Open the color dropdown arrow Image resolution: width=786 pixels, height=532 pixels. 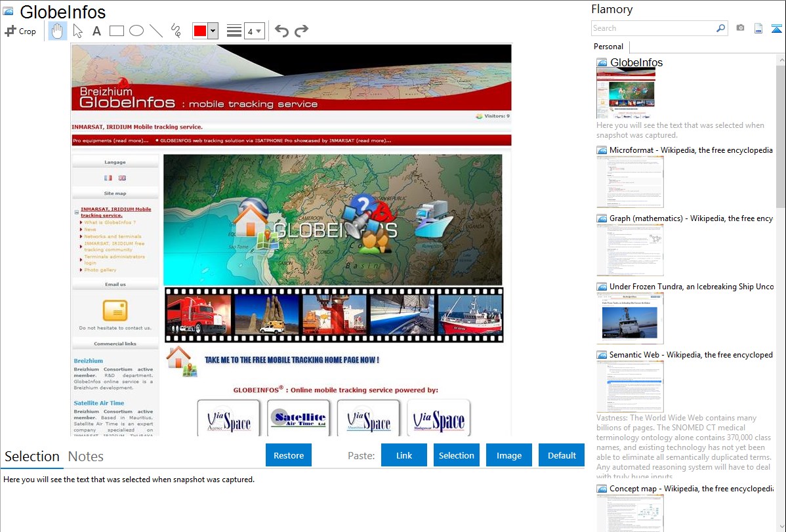click(213, 31)
